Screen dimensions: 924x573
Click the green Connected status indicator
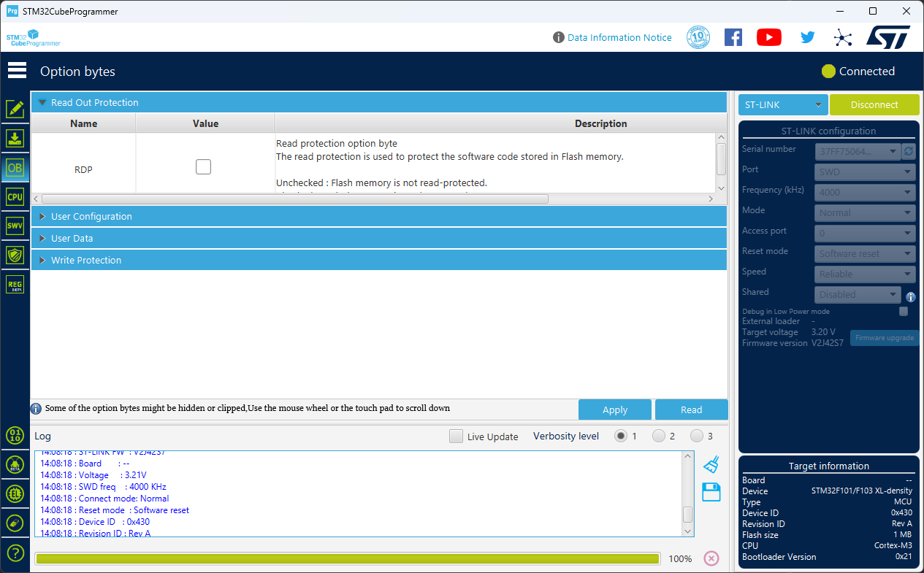[828, 72]
